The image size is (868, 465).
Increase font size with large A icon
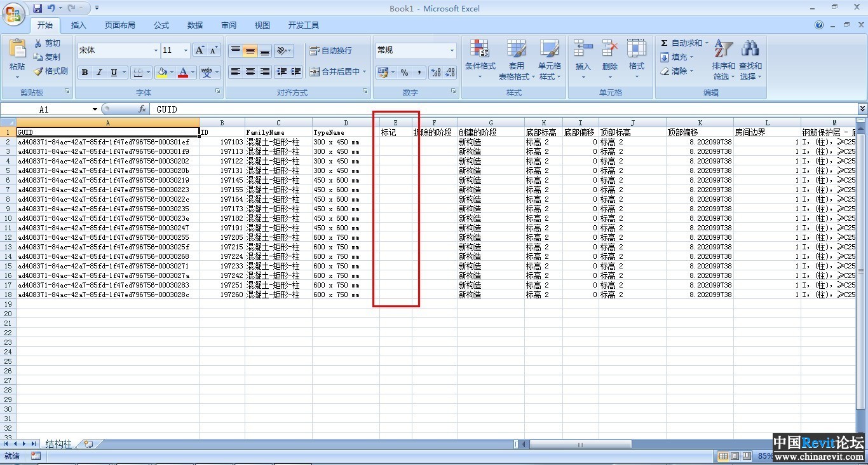(x=200, y=50)
